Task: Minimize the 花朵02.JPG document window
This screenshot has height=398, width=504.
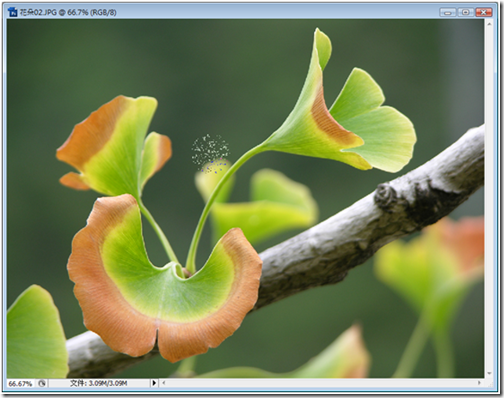Action: (x=448, y=13)
